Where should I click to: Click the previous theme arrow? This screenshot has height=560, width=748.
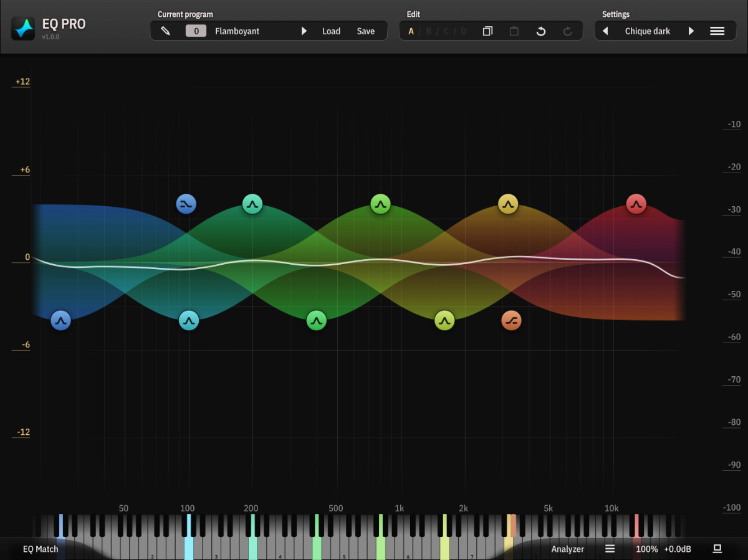pyautogui.click(x=605, y=31)
